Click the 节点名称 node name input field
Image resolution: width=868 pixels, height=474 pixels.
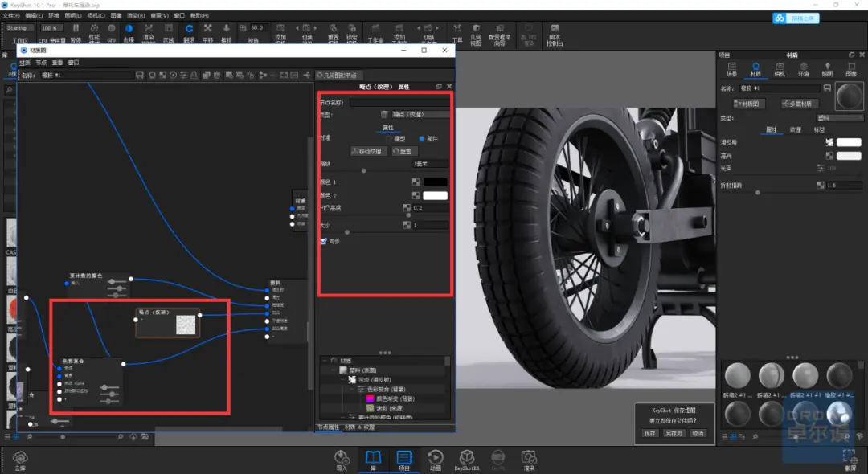tap(399, 102)
